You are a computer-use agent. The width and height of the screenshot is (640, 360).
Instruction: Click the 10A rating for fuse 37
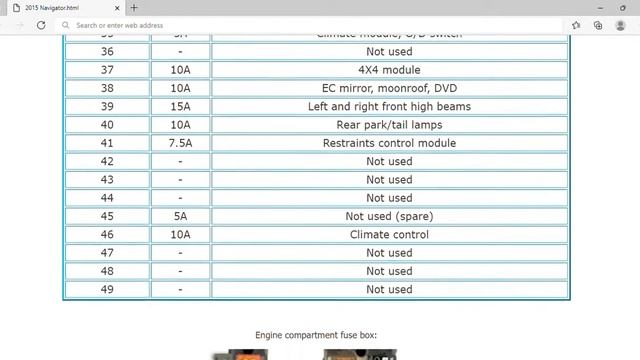tap(180, 70)
